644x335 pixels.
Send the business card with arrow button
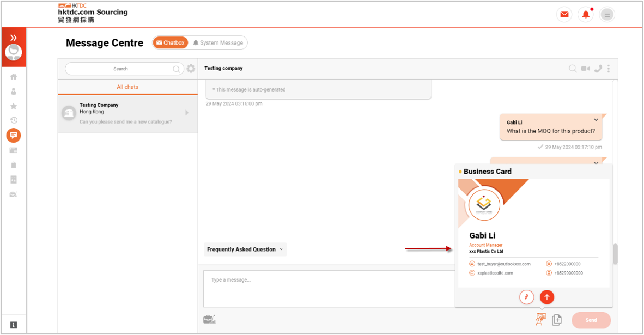click(547, 297)
